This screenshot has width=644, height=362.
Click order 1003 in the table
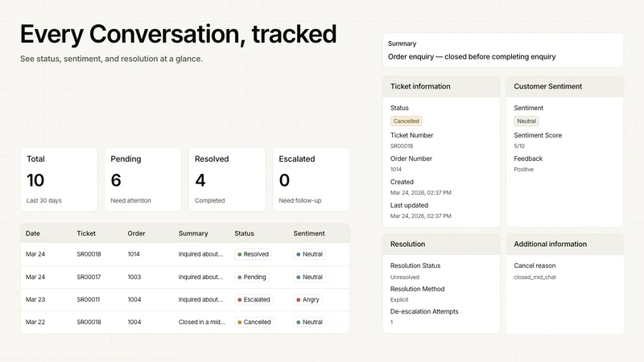pyautogui.click(x=134, y=277)
